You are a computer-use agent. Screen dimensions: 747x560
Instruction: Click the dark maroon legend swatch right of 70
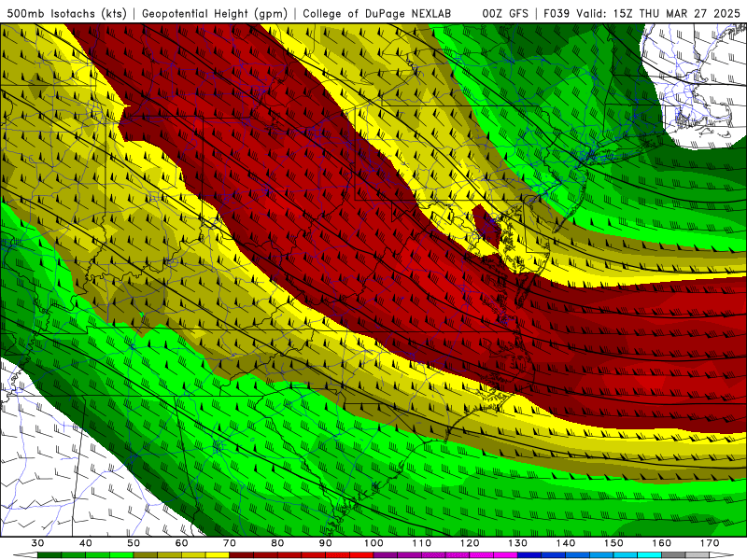point(242,555)
